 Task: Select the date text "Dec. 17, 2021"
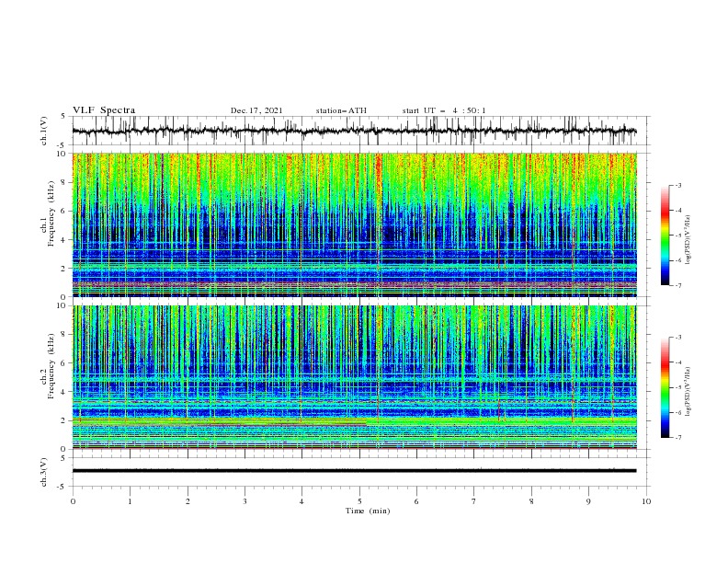pyautogui.click(x=256, y=110)
